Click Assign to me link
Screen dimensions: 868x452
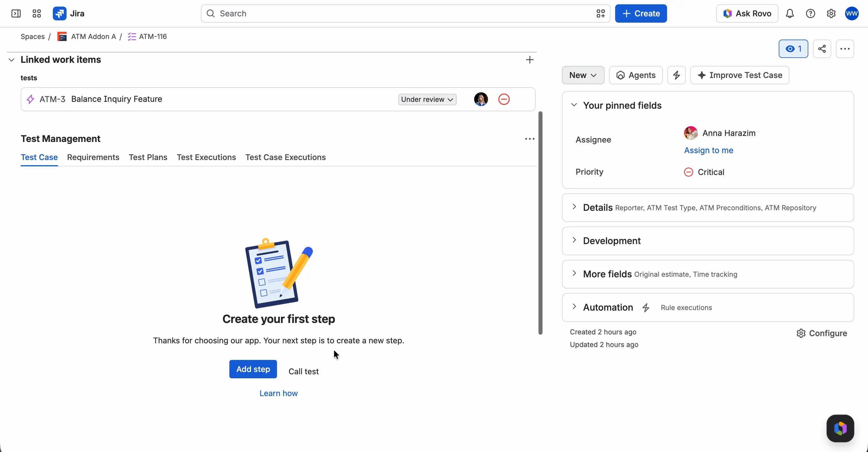click(x=708, y=150)
